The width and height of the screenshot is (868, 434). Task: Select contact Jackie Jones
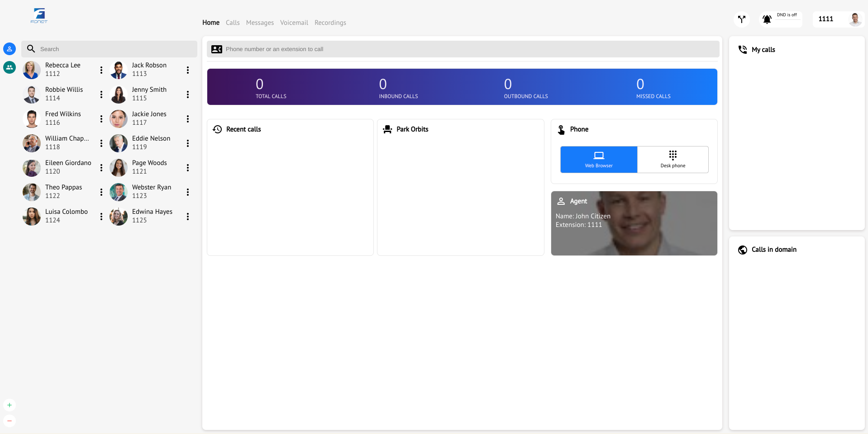point(149,118)
